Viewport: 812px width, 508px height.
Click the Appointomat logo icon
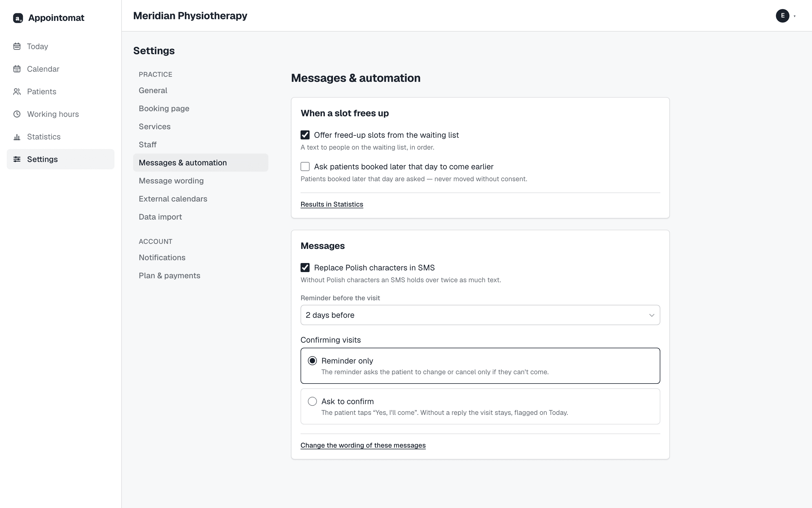tap(18, 18)
